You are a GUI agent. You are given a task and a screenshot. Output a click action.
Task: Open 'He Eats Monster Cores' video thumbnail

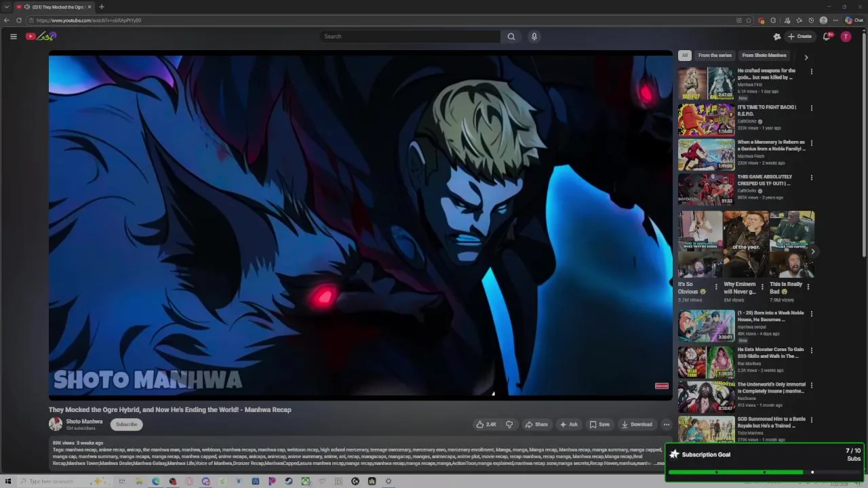pyautogui.click(x=706, y=362)
